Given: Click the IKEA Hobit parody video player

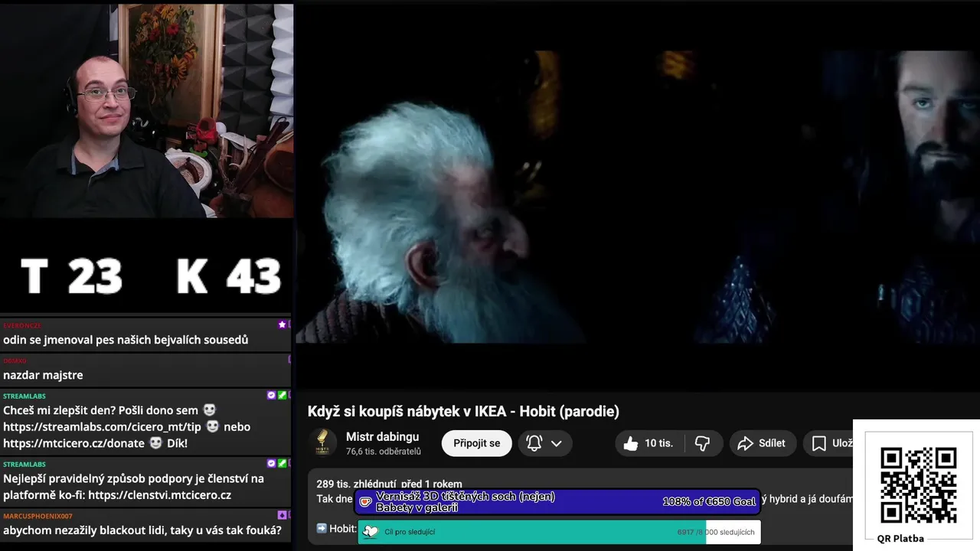Looking at the screenshot, I should [637, 197].
